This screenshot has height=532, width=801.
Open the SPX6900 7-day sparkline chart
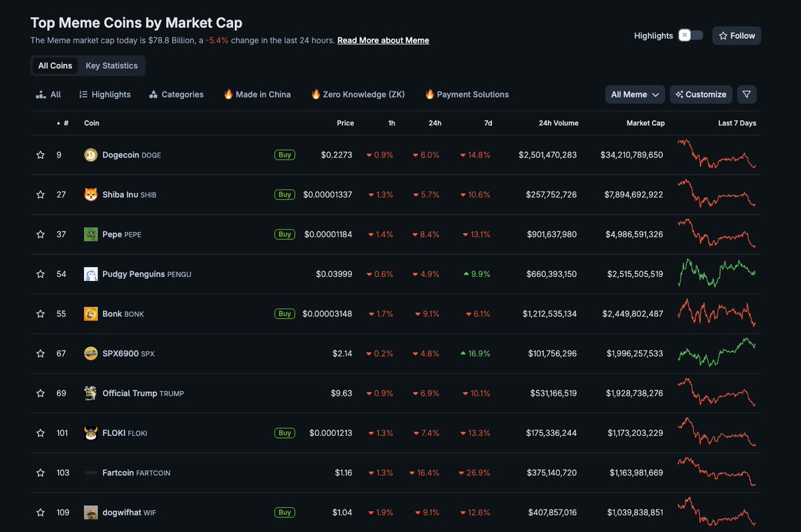[716, 352]
